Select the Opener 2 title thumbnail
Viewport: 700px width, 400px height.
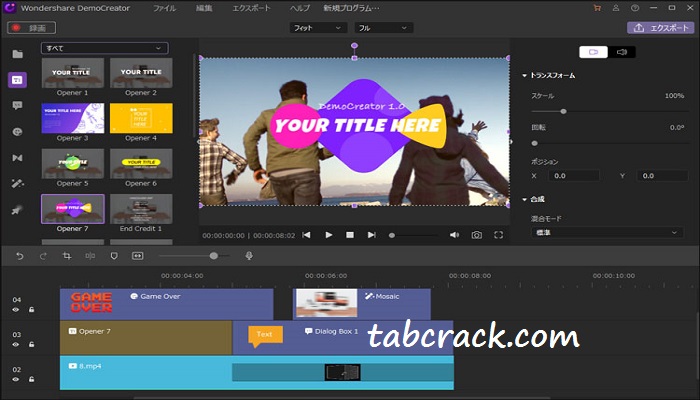pos(141,73)
